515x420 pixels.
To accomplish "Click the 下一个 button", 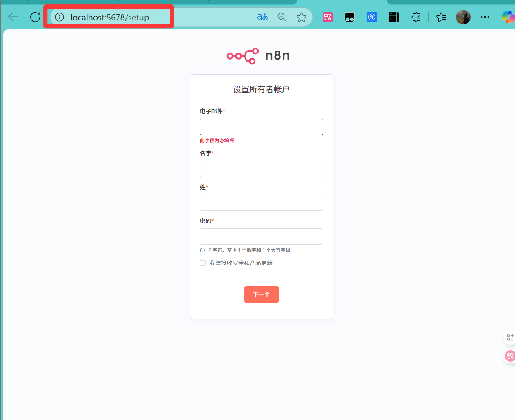I will (262, 294).
